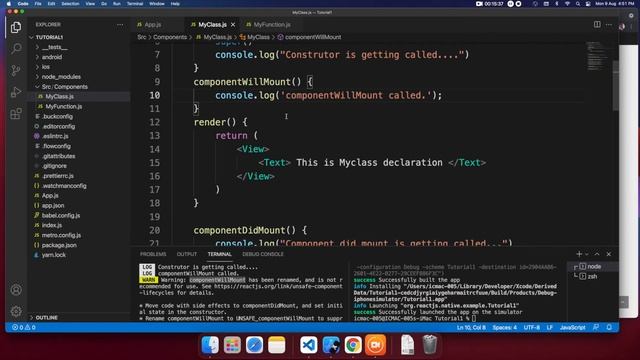Image resolution: width=640 pixels, height=360 pixels.
Task: Open the File menu
Action: [38, 4]
